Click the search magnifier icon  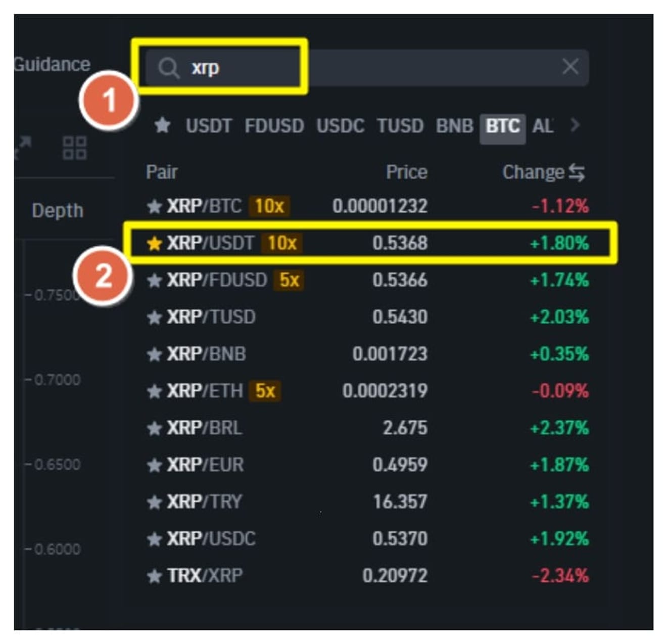click(168, 67)
